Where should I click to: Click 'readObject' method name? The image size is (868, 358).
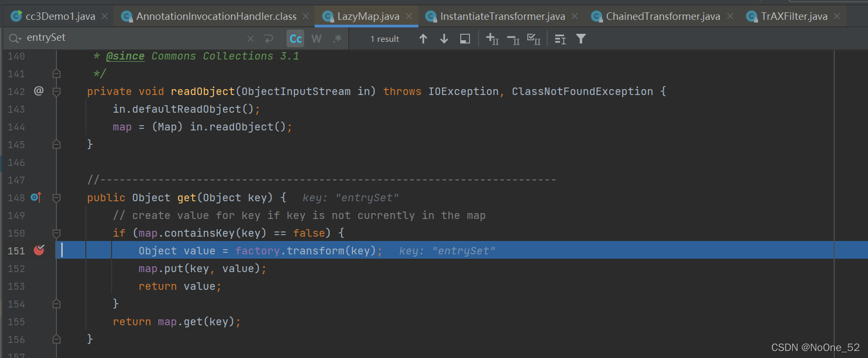pyautogui.click(x=203, y=91)
